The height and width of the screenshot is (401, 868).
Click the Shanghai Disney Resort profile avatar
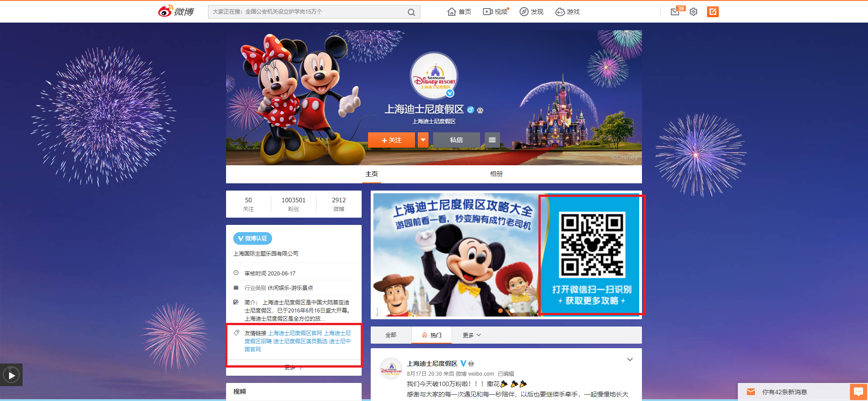[434, 76]
